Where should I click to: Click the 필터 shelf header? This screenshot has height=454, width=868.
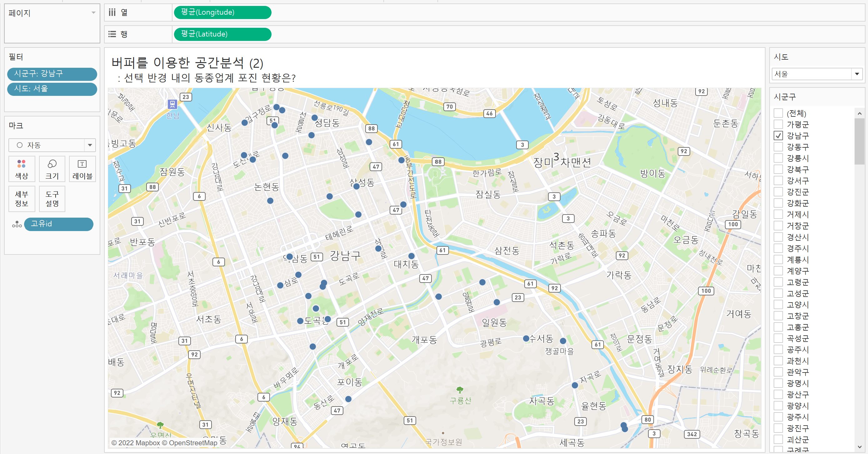(x=16, y=57)
